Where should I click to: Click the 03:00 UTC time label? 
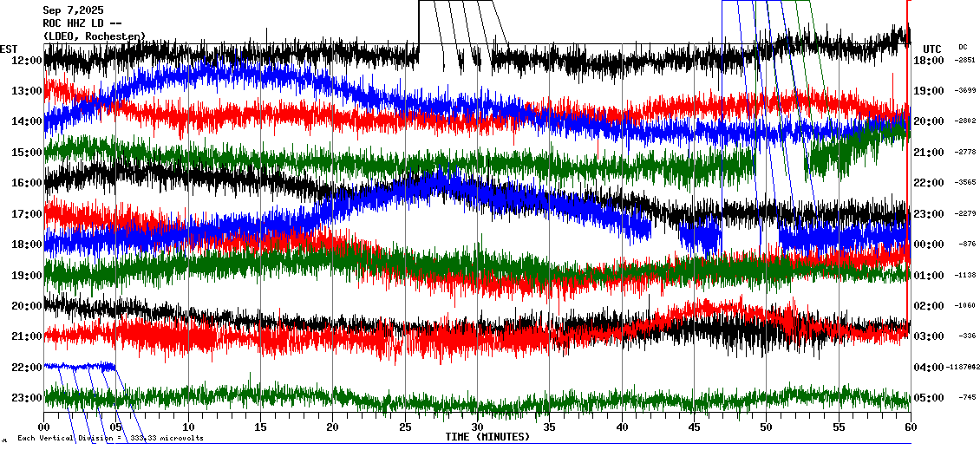tap(929, 336)
